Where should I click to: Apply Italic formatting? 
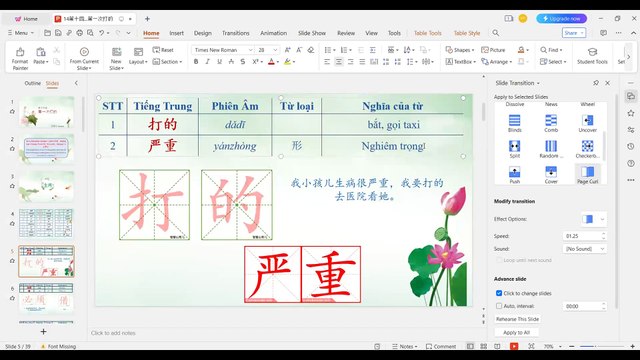[x=207, y=62]
